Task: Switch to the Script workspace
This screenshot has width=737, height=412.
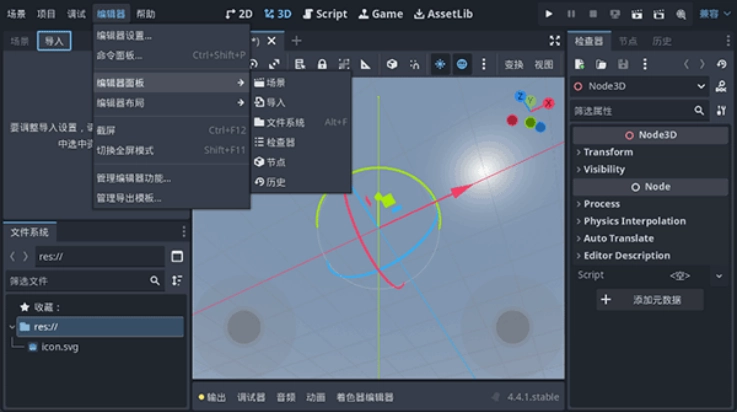Action: (x=325, y=14)
